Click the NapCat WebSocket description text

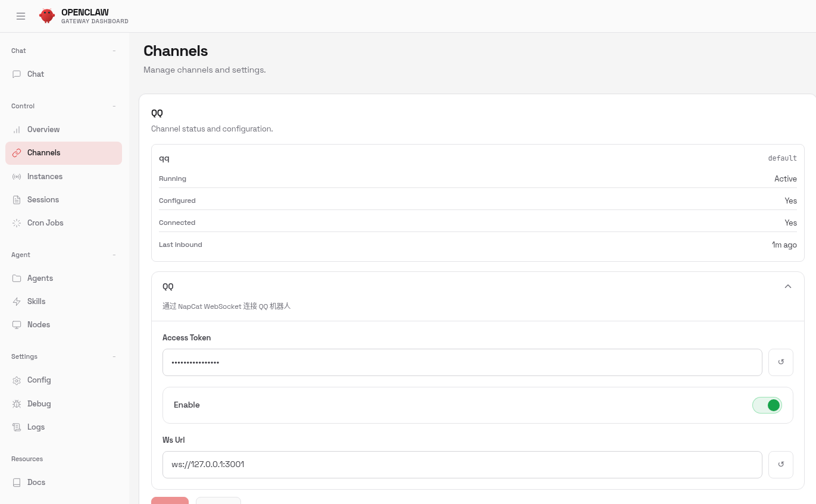(x=227, y=306)
